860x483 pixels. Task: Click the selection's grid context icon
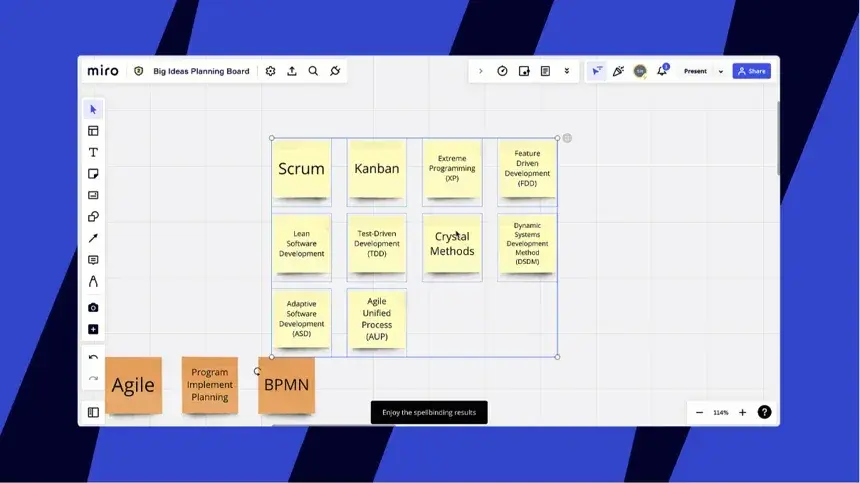[x=567, y=138]
